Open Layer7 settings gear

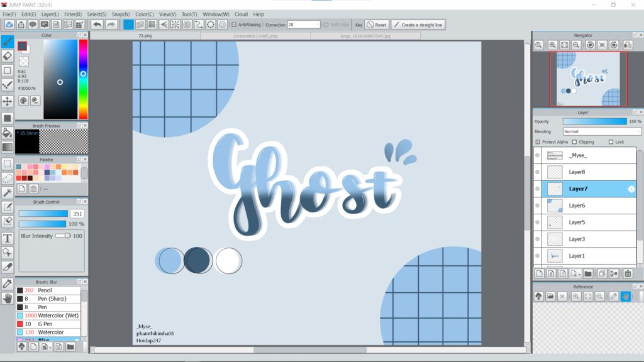(631, 189)
